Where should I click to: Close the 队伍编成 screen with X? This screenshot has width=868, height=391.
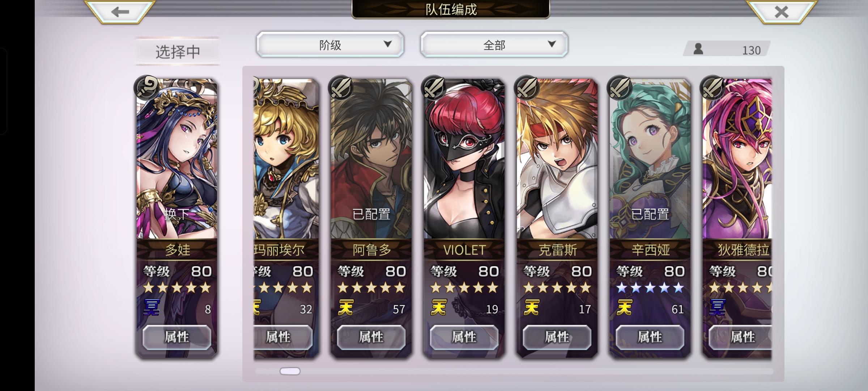click(782, 12)
